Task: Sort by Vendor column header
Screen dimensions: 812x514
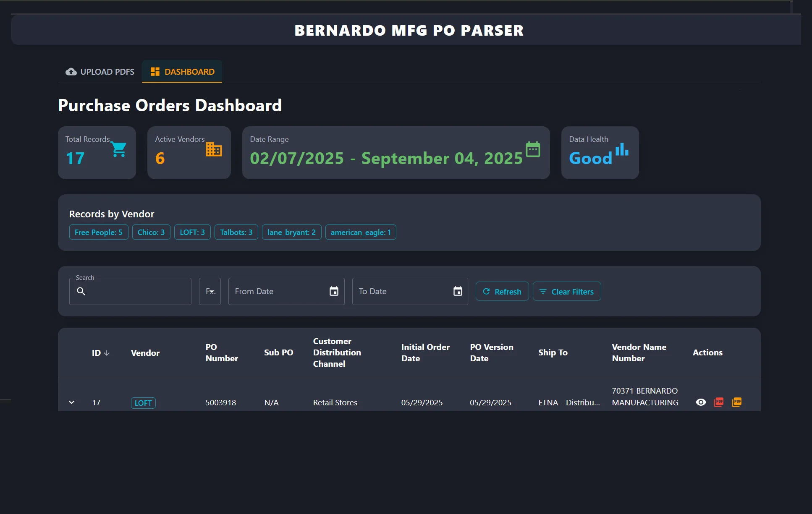Action: click(x=145, y=353)
